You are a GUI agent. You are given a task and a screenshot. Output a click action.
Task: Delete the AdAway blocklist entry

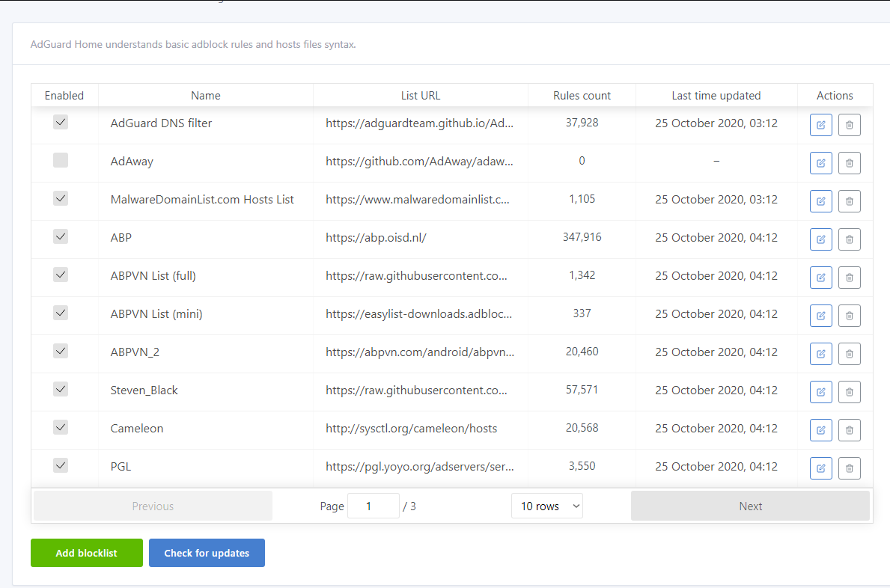(849, 163)
